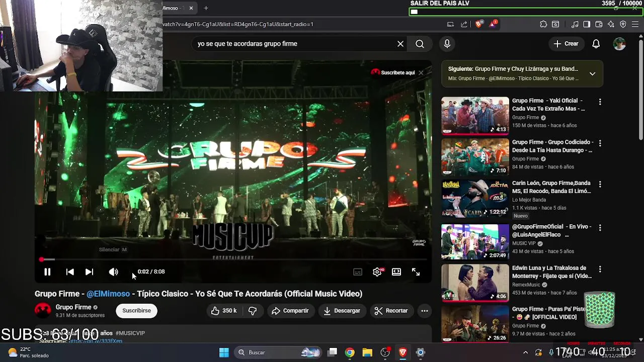644x362 pixels.
Task: Click the #MUSICVIP hashtag
Action: pos(130,333)
